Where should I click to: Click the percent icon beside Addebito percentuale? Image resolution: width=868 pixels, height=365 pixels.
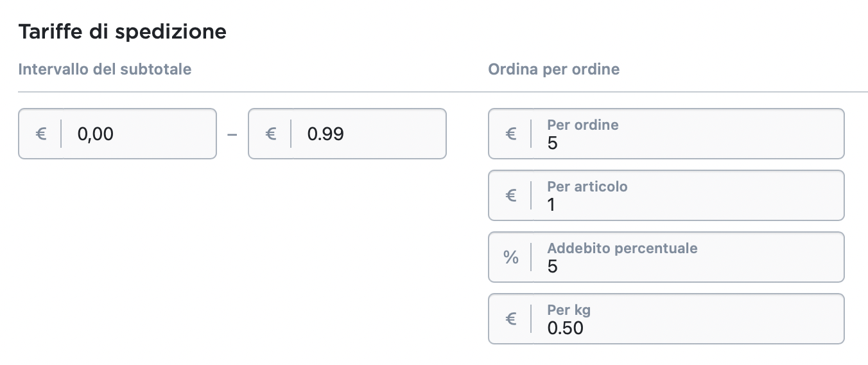coord(511,257)
